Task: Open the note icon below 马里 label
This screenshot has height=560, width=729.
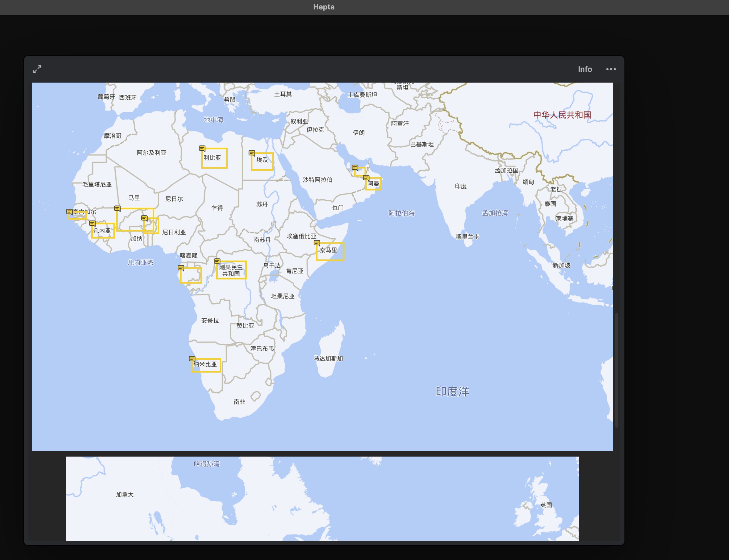Action: (x=117, y=208)
